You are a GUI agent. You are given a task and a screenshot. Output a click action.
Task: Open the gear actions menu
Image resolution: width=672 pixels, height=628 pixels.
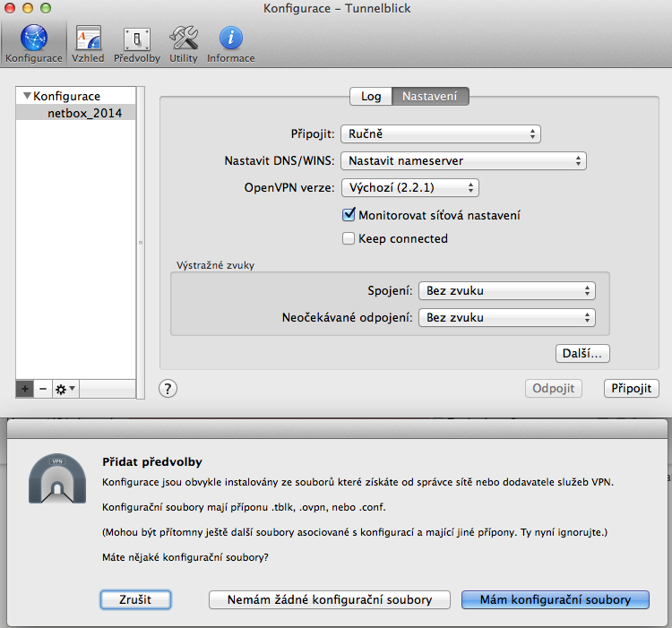point(65,389)
